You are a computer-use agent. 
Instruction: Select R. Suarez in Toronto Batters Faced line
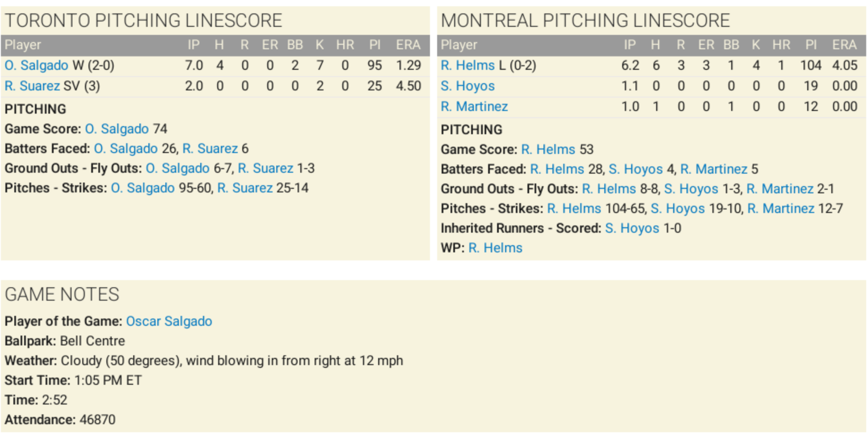click(x=210, y=149)
